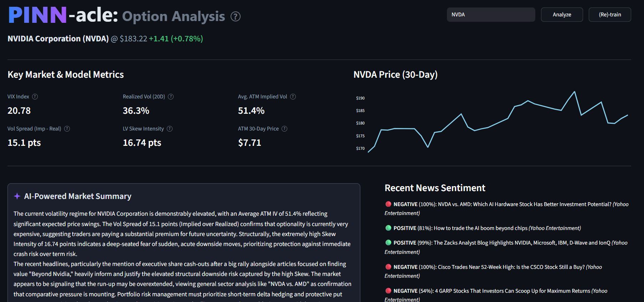Click the NVDA 30-Day price line chart
This screenshot has width=644, height=302.
click(x=498, y=122)
